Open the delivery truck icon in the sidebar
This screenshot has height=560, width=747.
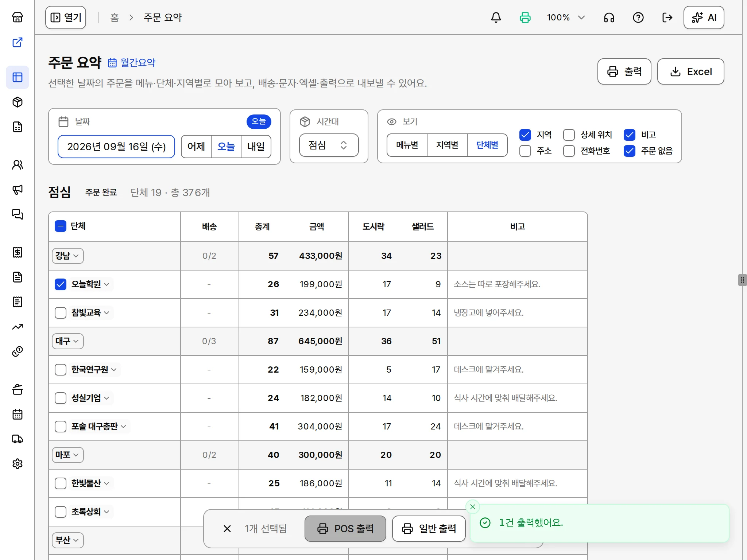click(x=18, y=439)
